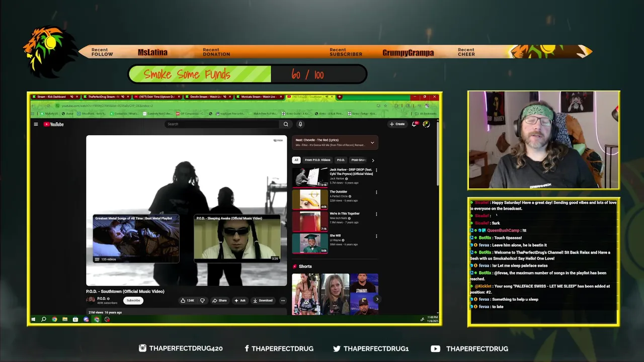
Task: Click the P.O.D. channel name
Action: point(101,299)
